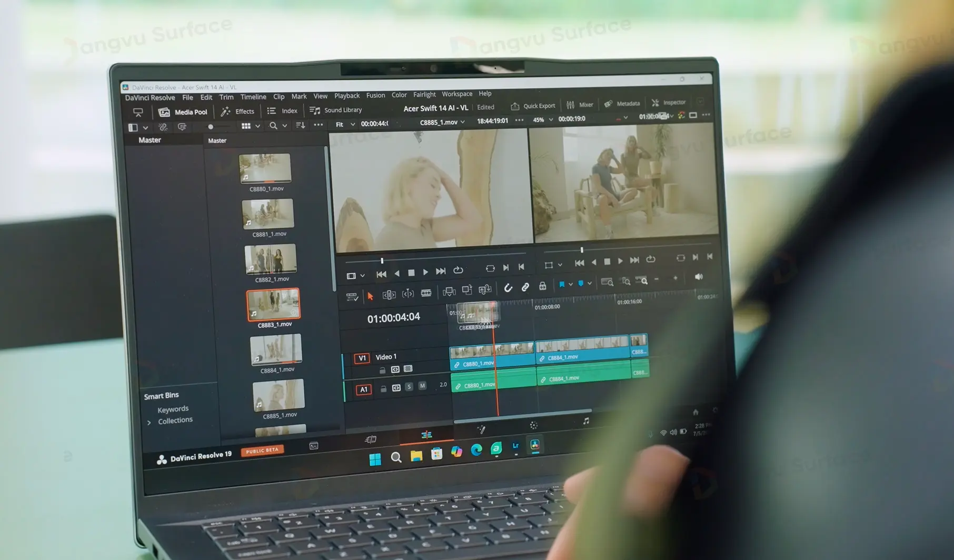
Task: Toggle Position Lock padlock button
Action: pyautogui.click(x=542, y=286)
